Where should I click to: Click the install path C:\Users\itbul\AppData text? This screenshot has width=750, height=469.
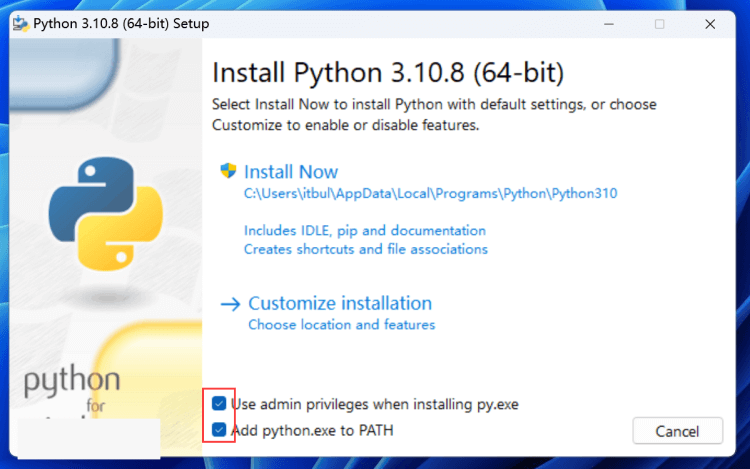tap(430, 193)
